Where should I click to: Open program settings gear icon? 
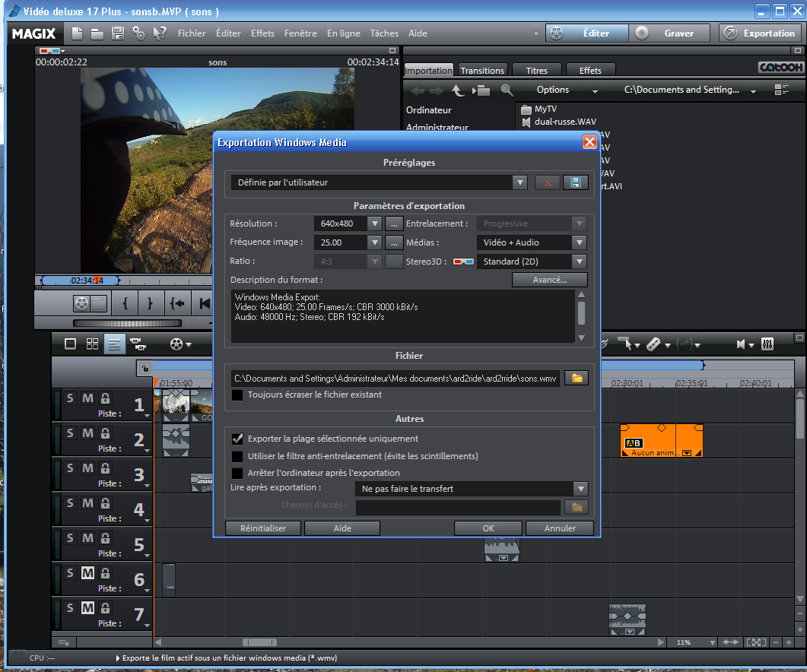138,33
